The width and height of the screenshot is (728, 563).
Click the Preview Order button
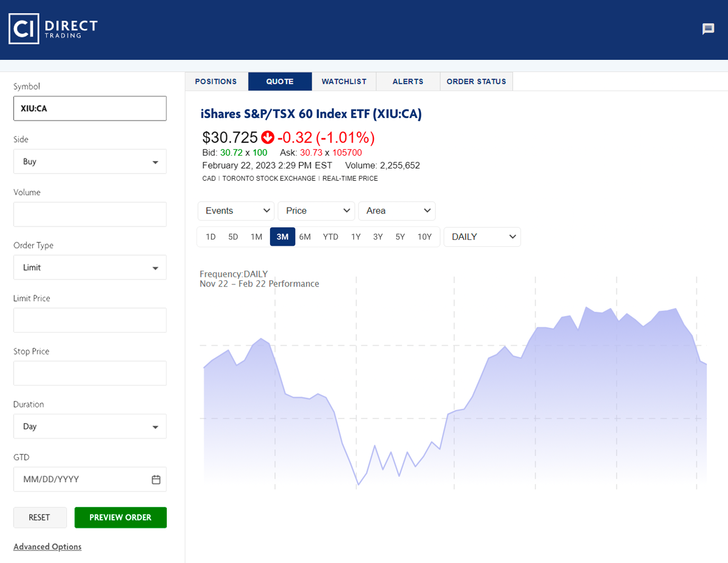tap(120, 517)
